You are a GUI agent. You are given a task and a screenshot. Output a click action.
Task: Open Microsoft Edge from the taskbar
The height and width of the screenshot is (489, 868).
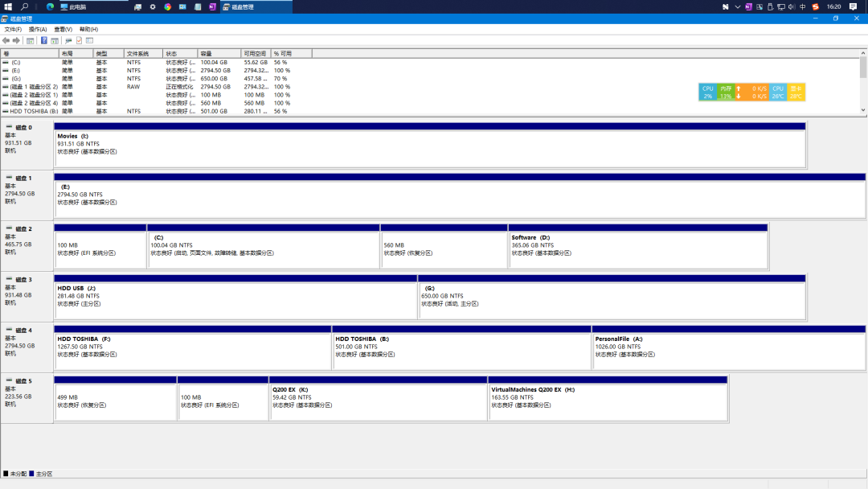[50, 6]
